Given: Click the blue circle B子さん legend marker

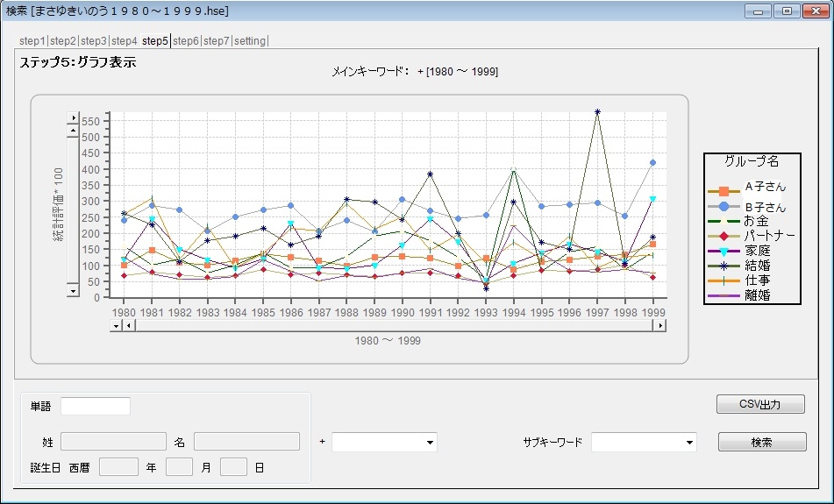Looking at the screenshot, I should pos(724,207).
